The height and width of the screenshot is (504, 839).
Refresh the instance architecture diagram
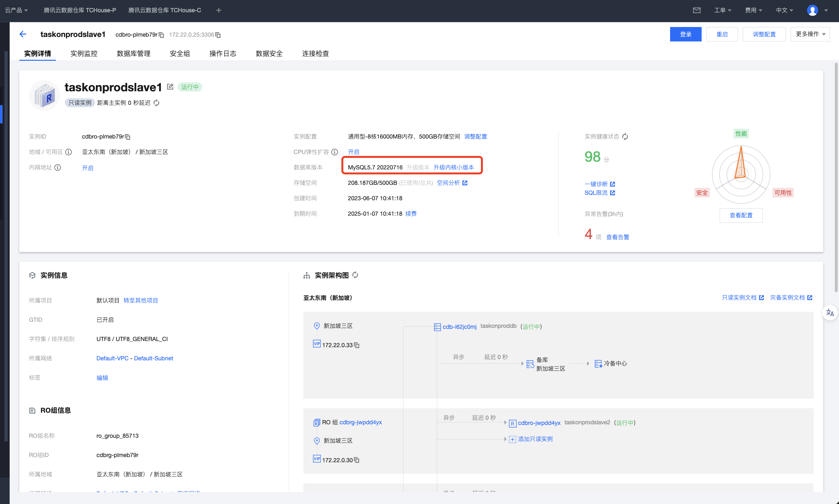(x=355, y=275)
